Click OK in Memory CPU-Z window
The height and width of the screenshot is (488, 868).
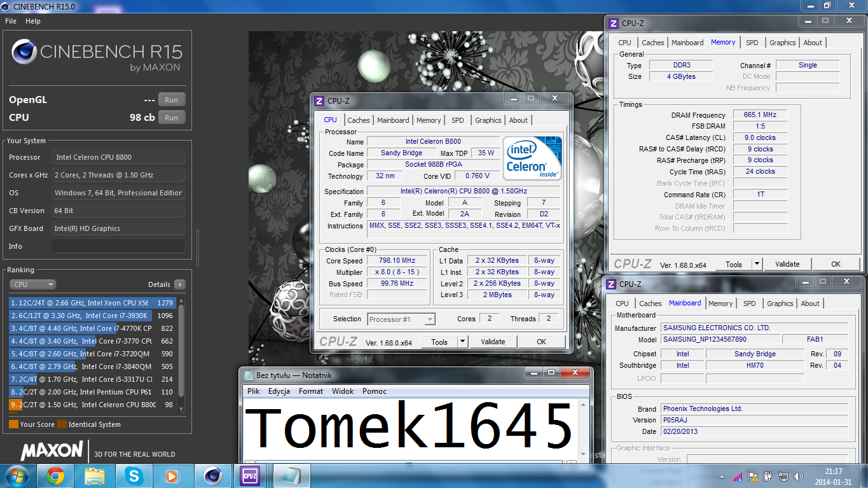836,264
